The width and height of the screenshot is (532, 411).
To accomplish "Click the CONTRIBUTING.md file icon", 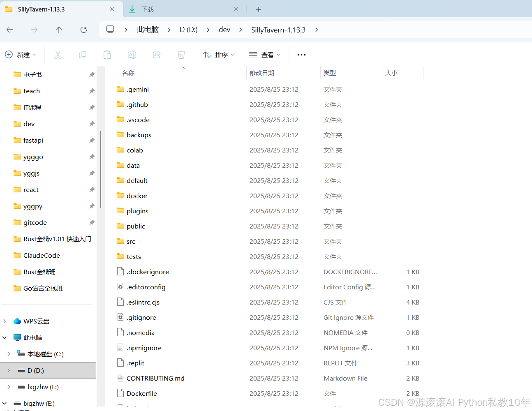I will (120, 378).
